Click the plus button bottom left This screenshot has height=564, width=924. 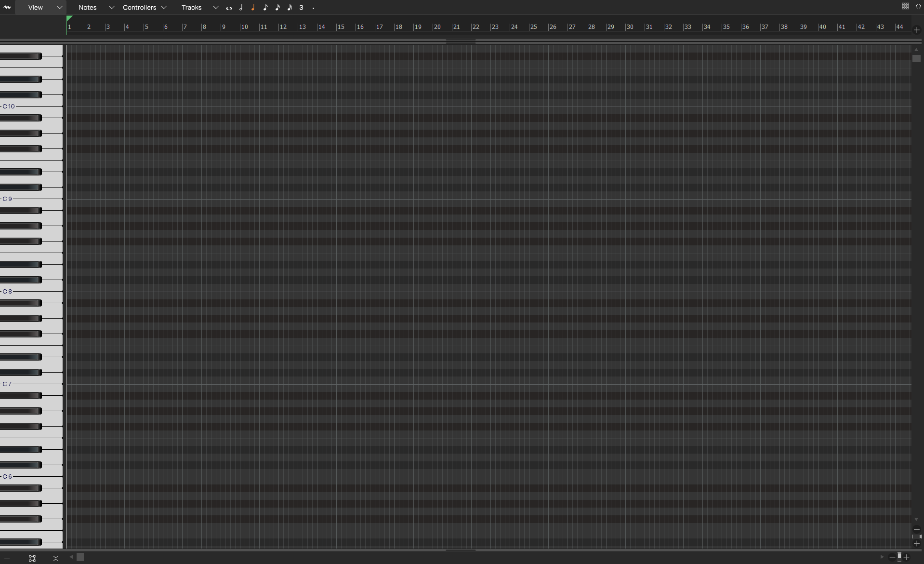[7, 558]
